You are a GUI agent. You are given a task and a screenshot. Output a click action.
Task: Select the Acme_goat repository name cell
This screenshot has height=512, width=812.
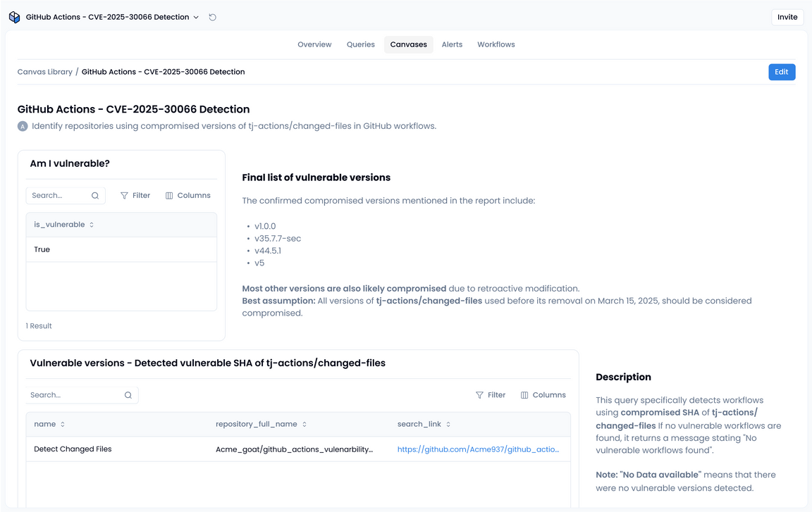294,449
